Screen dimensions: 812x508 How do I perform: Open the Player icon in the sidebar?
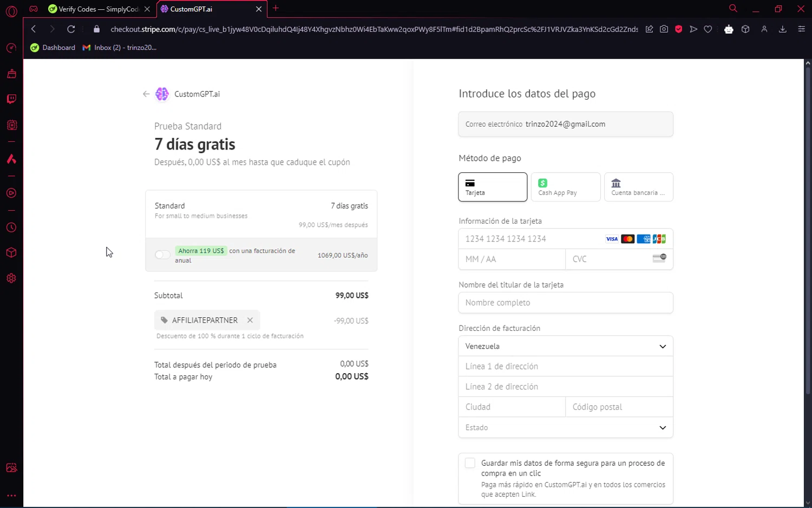(x=11, y=193)
